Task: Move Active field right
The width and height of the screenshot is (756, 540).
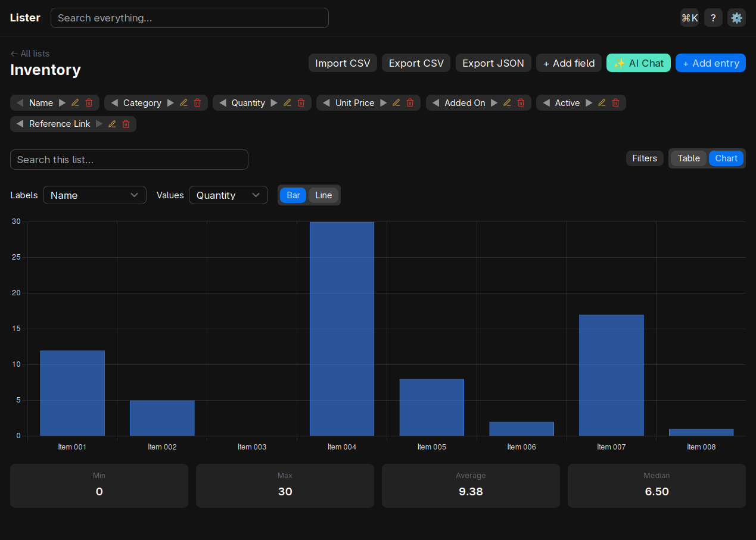Action: point(589,103)
